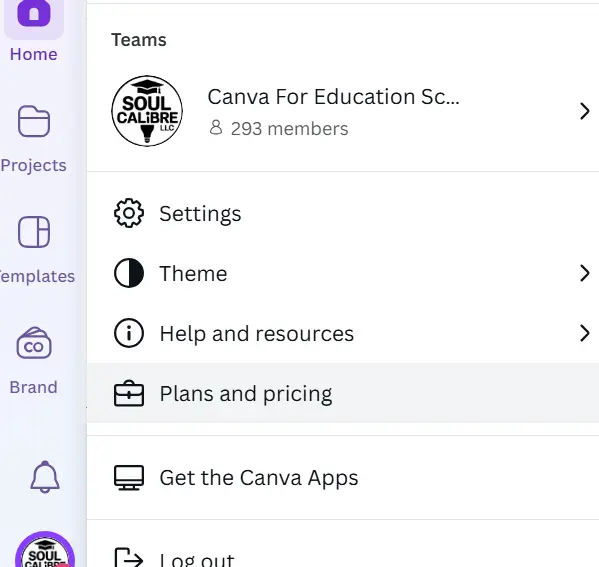
Task: Expand the Help and resources chevron
Action: (584, 333)
